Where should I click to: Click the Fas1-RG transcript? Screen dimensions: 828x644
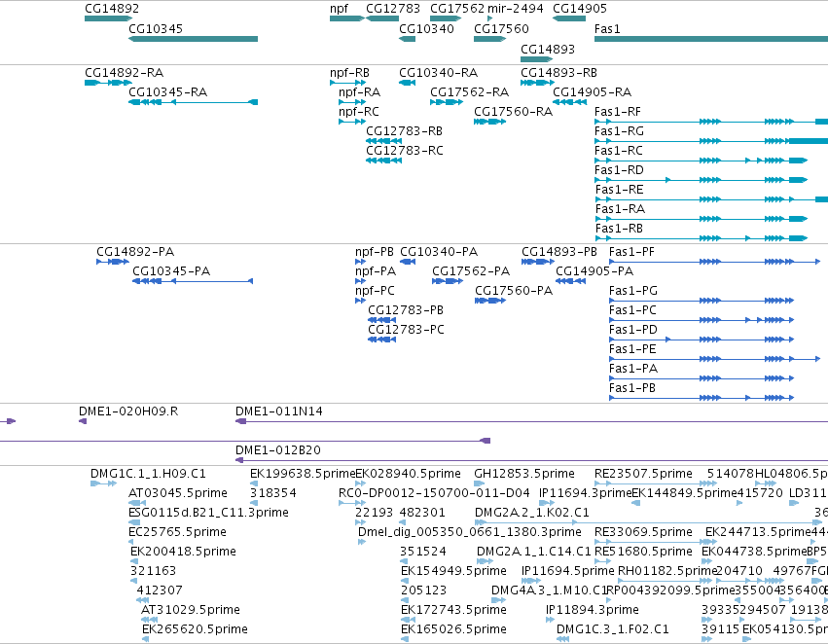coord(619,131)
